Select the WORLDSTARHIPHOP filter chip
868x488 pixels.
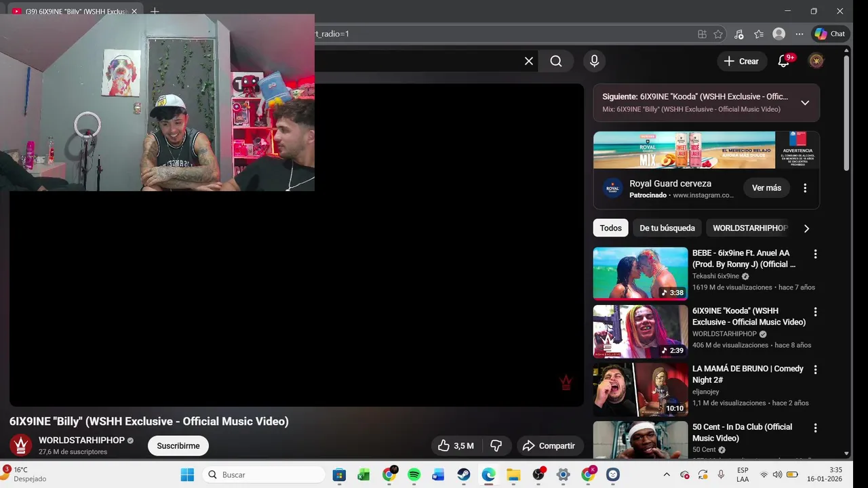coord(750,228)
